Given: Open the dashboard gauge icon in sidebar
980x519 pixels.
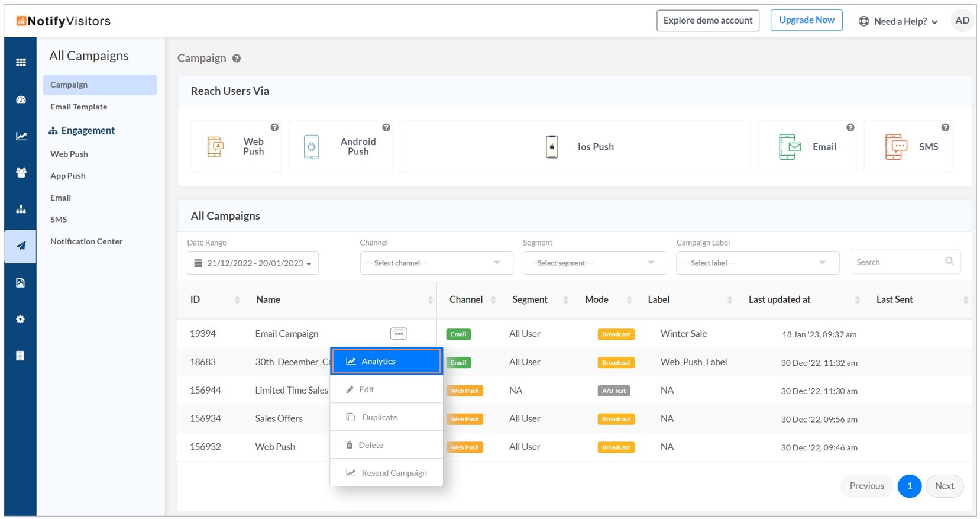Looking at the screenshot, I should click(21, 99).
